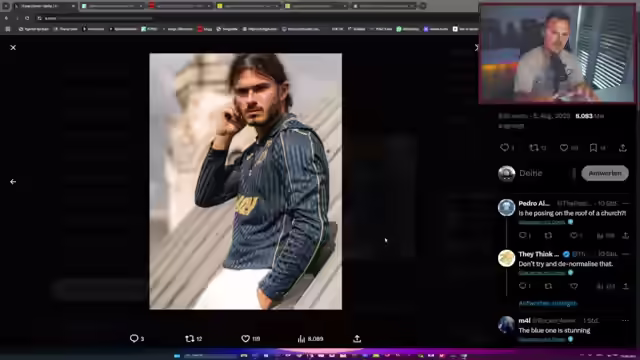640x360 pixels.
Task: Switch to the fifth browser tab
Action: [x=316, y=6]
